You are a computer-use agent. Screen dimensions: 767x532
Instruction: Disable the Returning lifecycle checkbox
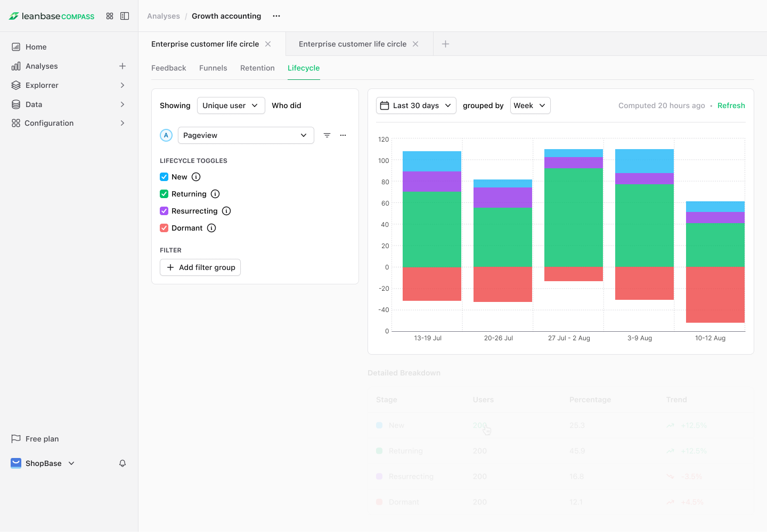pos(164,194)
